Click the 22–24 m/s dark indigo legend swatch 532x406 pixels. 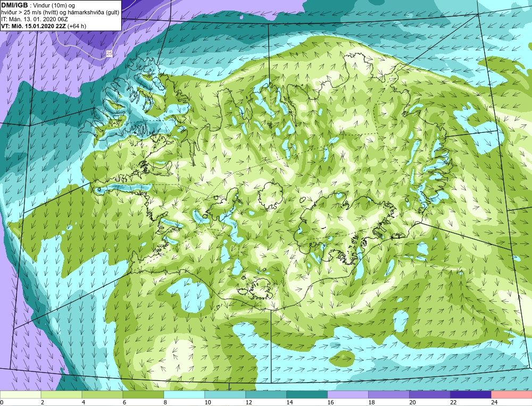point(471,395)
